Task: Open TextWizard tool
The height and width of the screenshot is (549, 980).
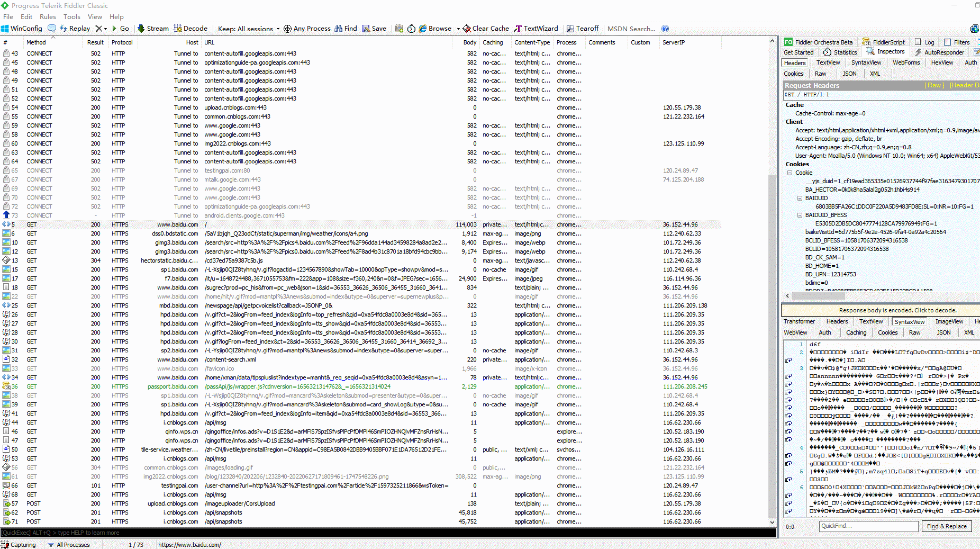Action: pos(536,29)
